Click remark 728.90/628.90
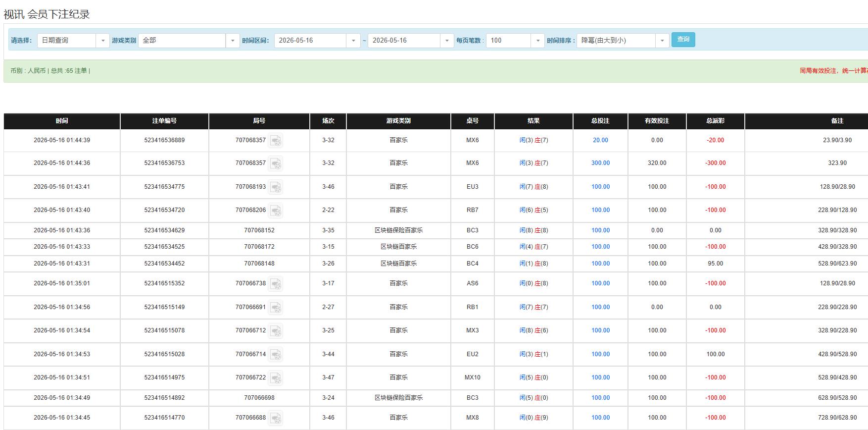868x430 pixels. coord(837,418)
